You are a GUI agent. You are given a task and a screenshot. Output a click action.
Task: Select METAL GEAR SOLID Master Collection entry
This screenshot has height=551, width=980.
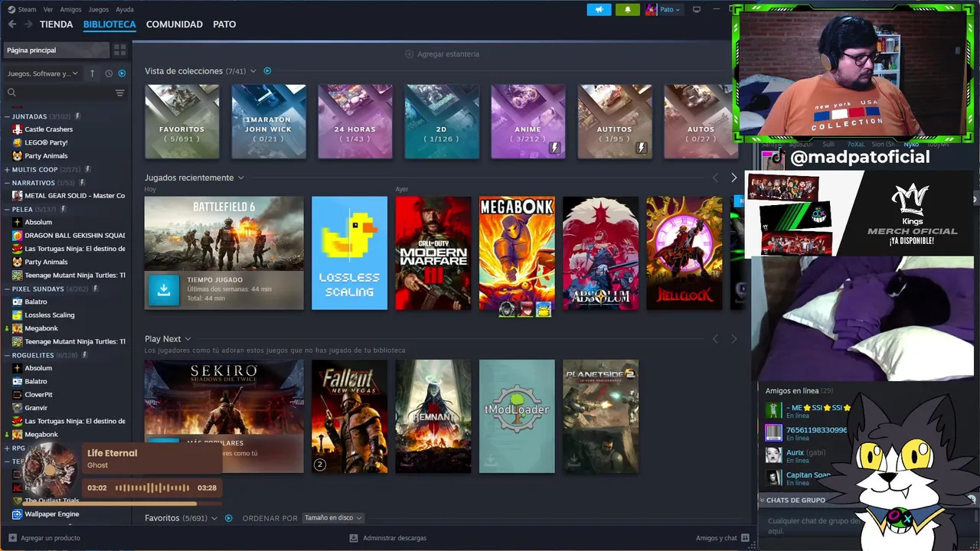pyautogui.click(x=69, y=196)
